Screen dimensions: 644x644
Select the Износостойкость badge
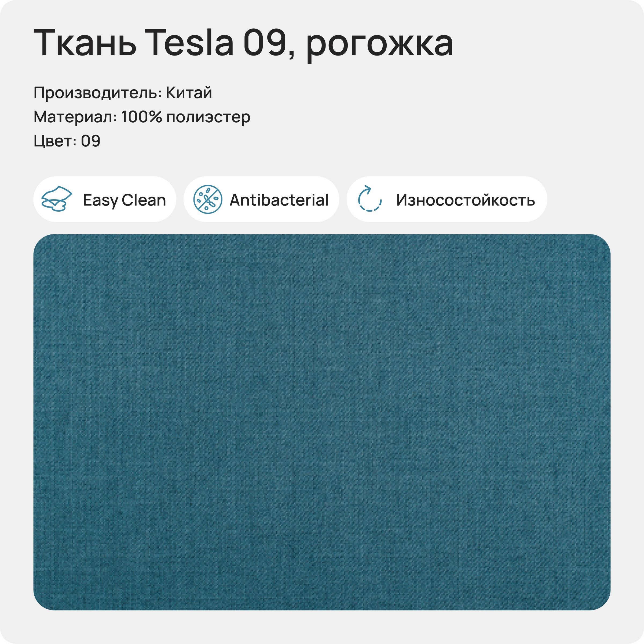(x=447, y=199)
